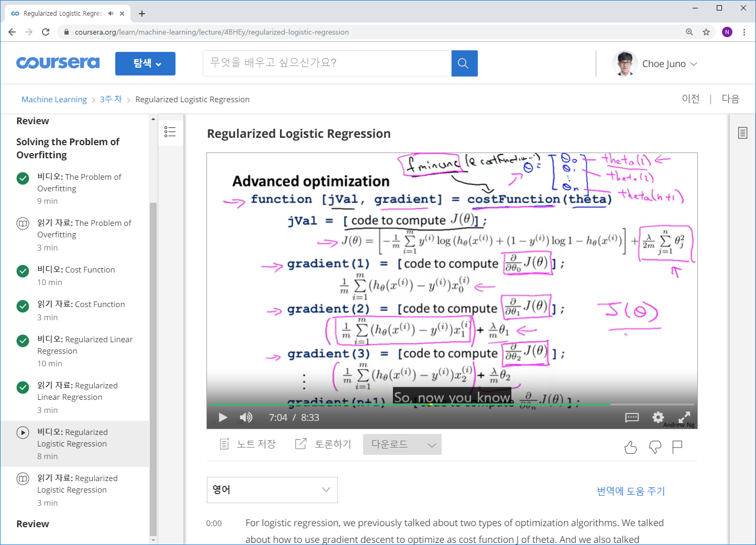756x545 pixels.
Task: Open a new browser tab
Action: [142, 14]
